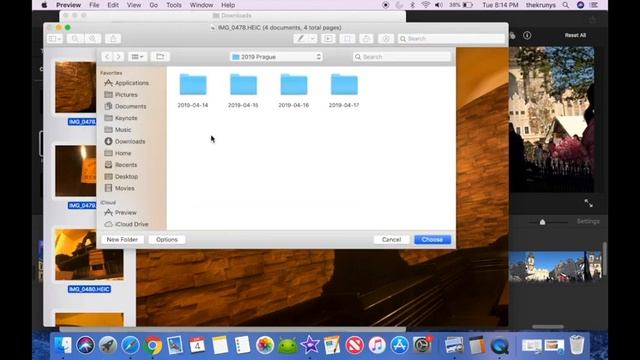The image size is (640, 360).
Task: Open the Go menu
Action: [153, 5]
